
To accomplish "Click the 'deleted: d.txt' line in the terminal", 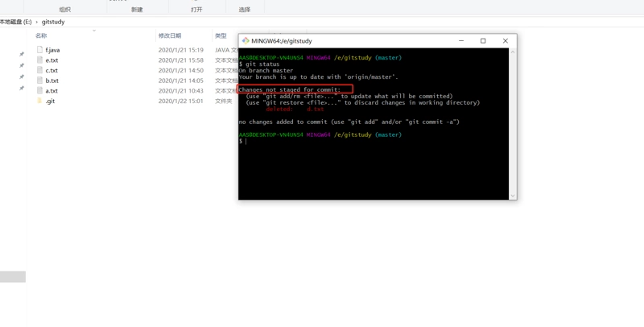I will coord(295,109).
